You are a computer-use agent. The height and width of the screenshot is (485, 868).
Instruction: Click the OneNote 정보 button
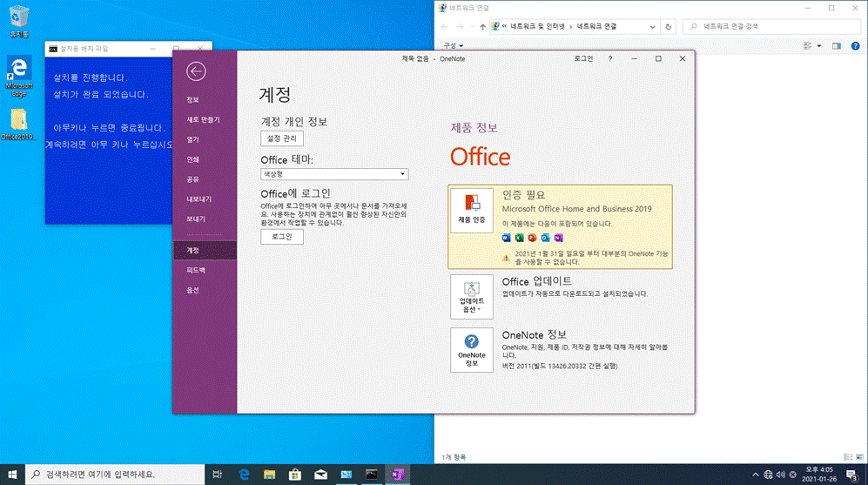pos(472,350)
